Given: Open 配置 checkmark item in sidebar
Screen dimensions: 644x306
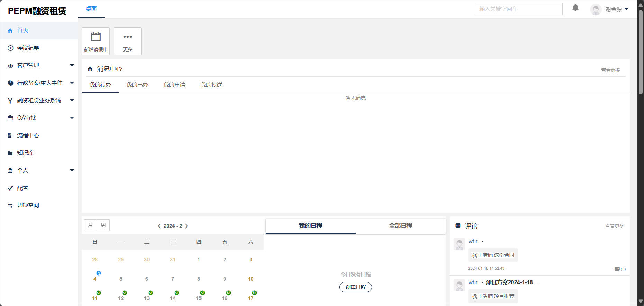Looking at the screenshot, I should 23,188.
